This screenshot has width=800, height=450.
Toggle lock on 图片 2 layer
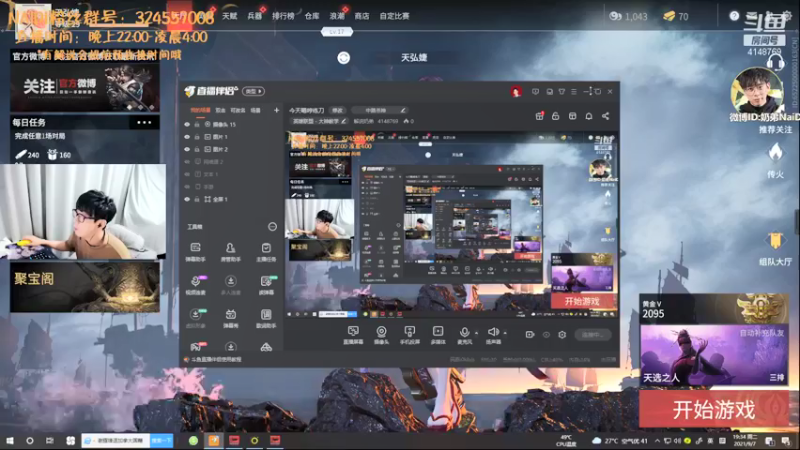(x=197, y=149)
